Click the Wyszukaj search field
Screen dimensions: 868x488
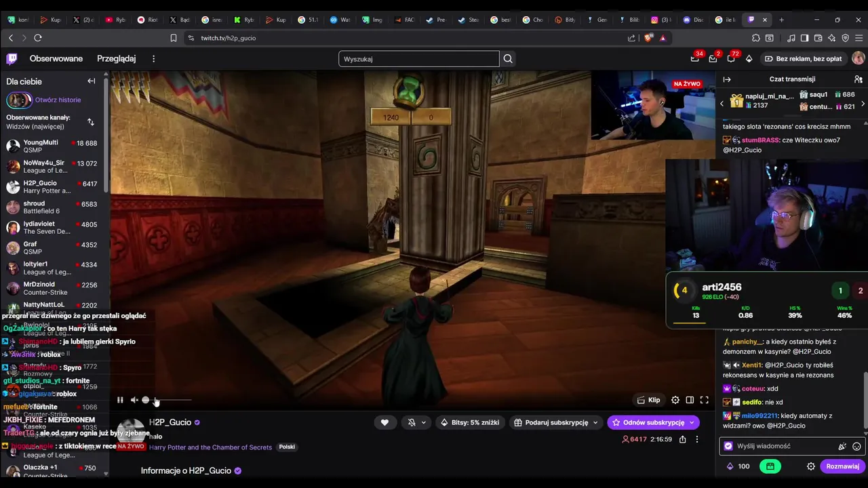[419, 59]
